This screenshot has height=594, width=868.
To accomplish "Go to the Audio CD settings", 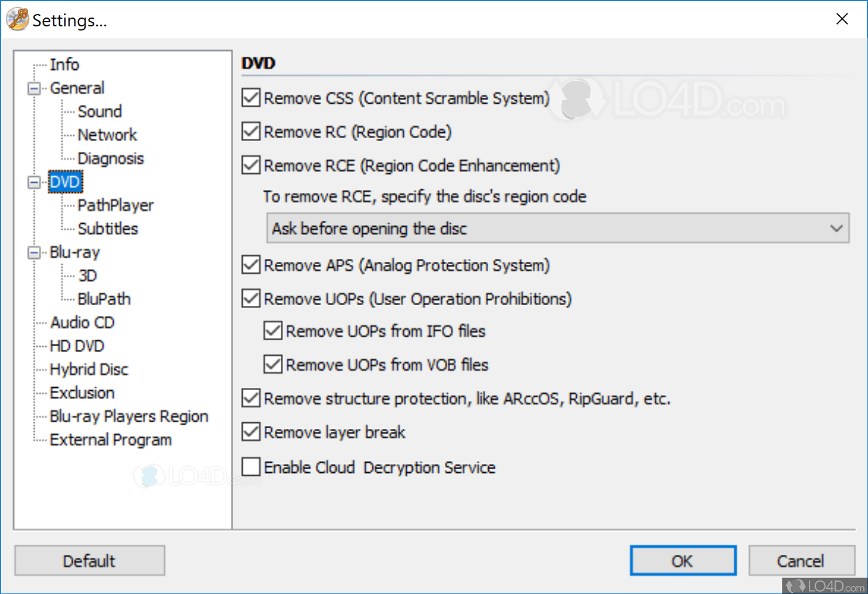I will tap(82, 323).
